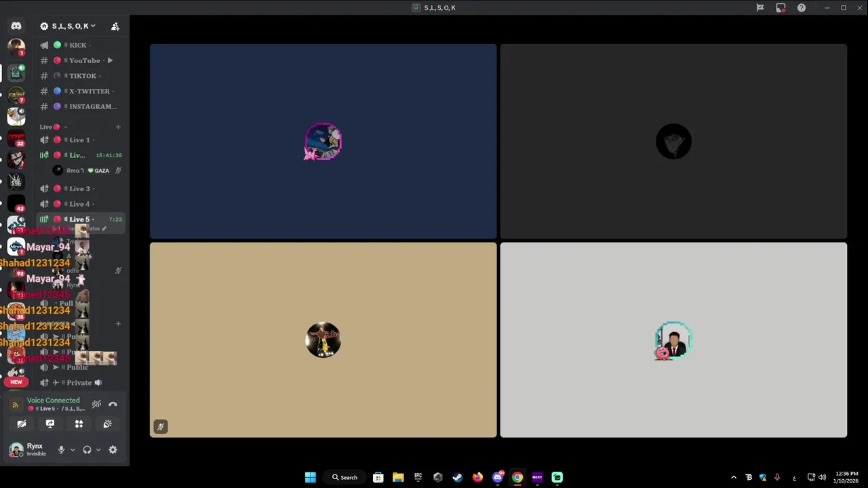Open the INSTAGRAM text channel

pyautogui.click(x=80, y=106)
